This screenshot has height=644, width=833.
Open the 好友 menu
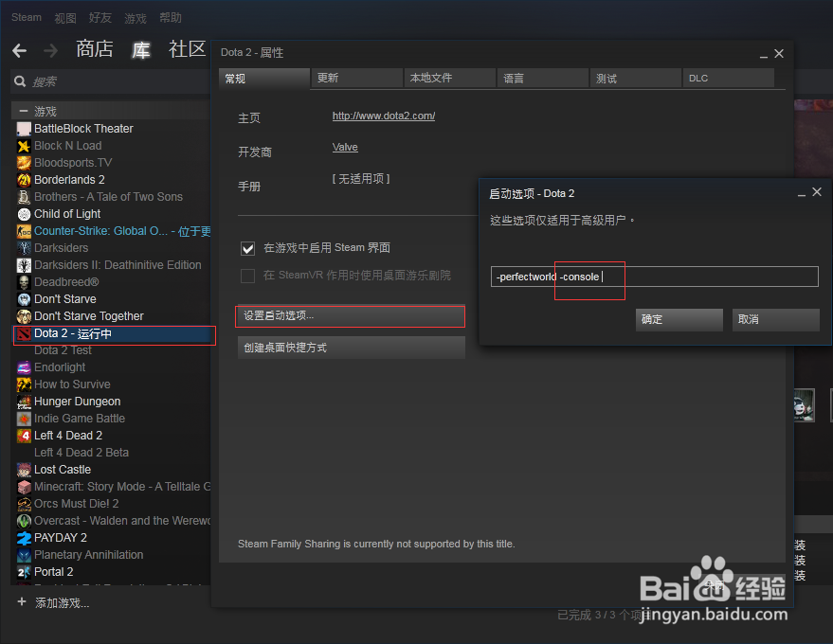coord(100,18)
